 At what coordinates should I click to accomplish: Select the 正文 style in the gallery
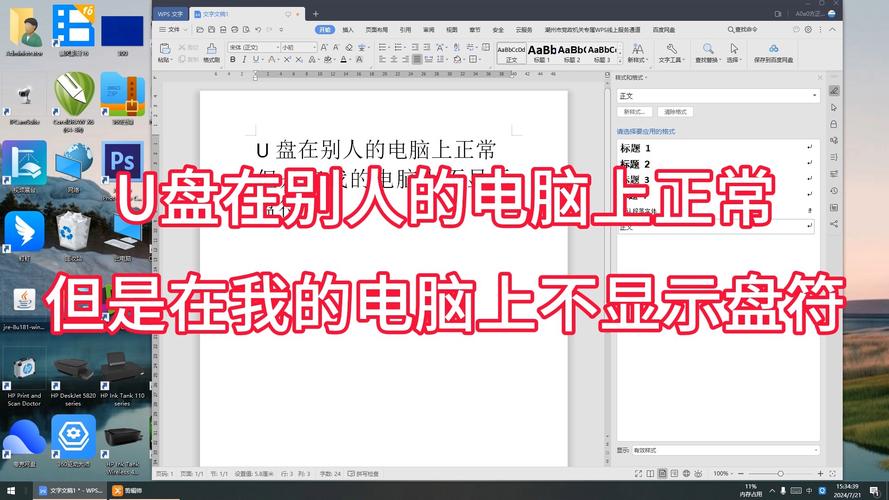coord(511,54)
